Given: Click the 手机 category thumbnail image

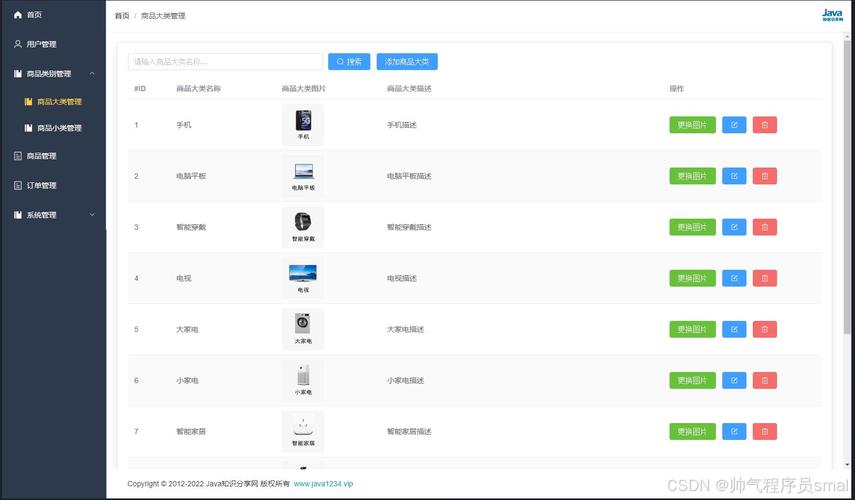Looking at the screenshot, I should click(303, 125).
